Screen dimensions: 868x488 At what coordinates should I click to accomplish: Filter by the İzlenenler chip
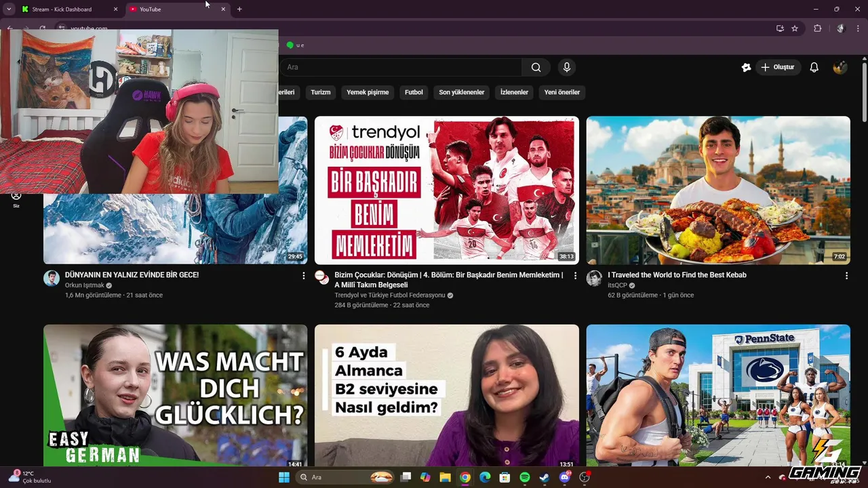pyautogui.click(x=514, y=92)
